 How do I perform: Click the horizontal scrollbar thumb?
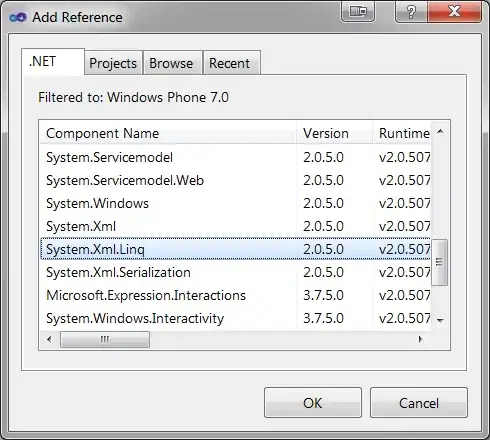[105, 339]
